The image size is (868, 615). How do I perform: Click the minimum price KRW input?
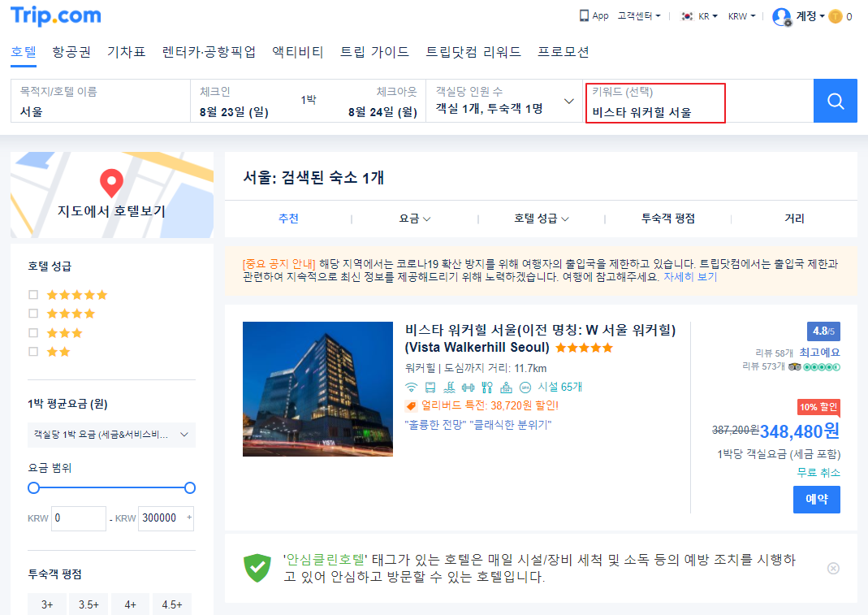pyautogui.click(x=79, y=518)
